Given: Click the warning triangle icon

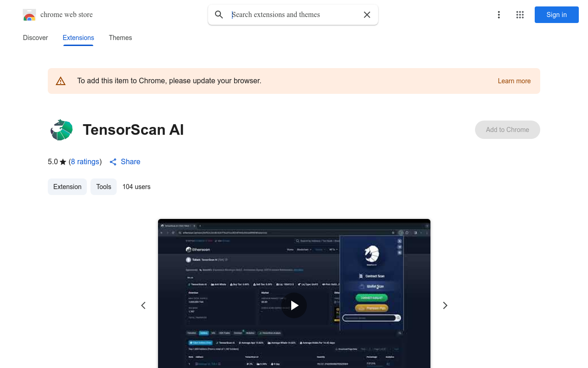Looking at the screenshot, I should 61,81.
